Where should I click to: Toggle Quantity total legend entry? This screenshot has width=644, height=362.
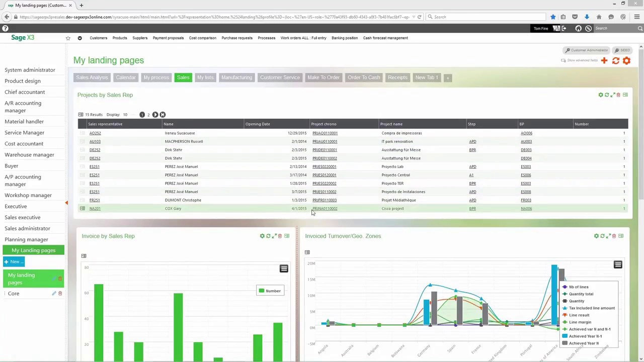578,294
